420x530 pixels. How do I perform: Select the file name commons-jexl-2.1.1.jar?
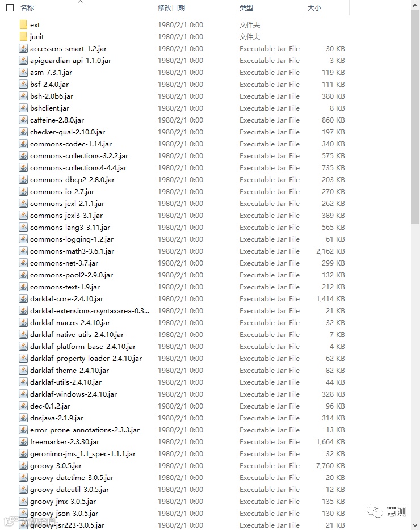point(68,204)
